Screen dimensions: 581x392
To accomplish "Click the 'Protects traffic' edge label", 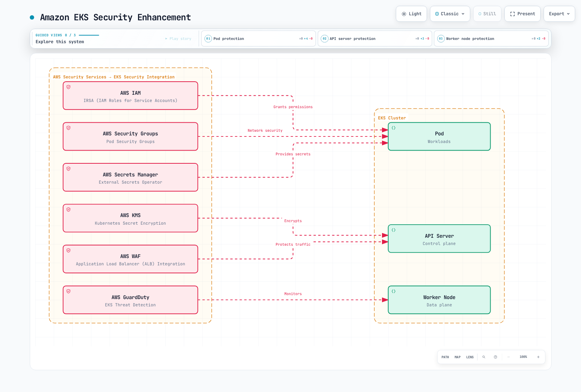I will coord(293,245).
